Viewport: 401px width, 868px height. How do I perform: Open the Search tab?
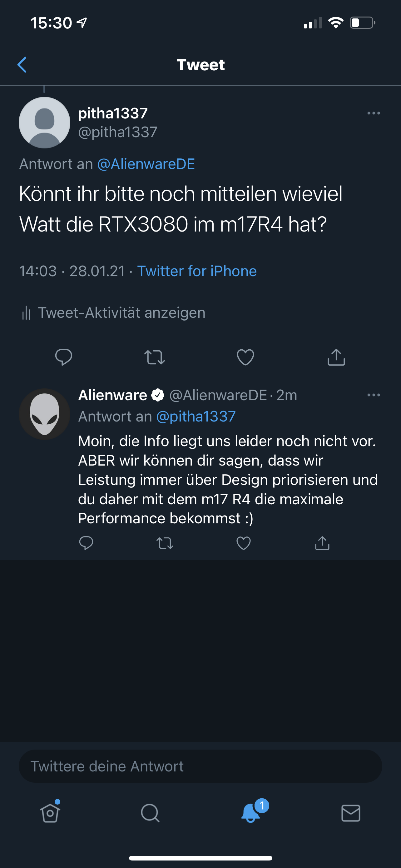150,813
